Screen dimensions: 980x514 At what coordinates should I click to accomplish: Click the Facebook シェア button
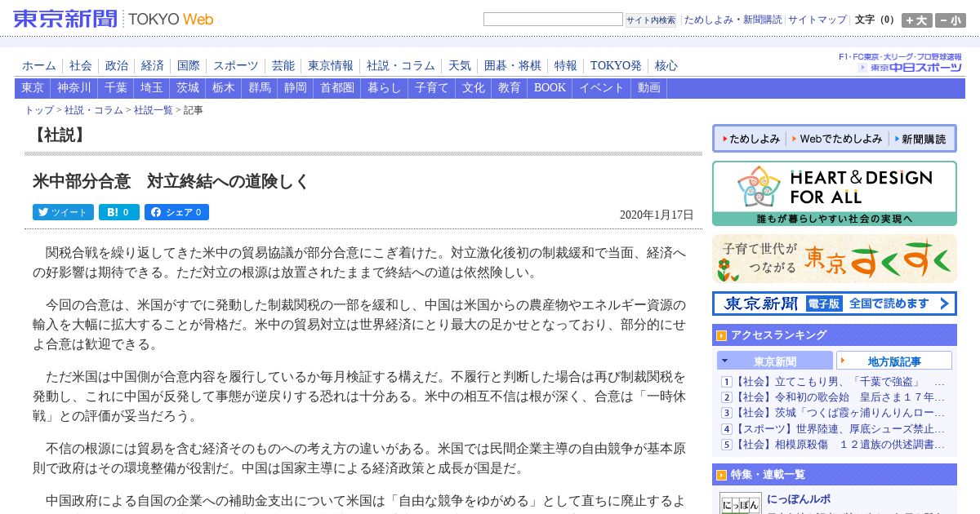[x=176, y=212]
